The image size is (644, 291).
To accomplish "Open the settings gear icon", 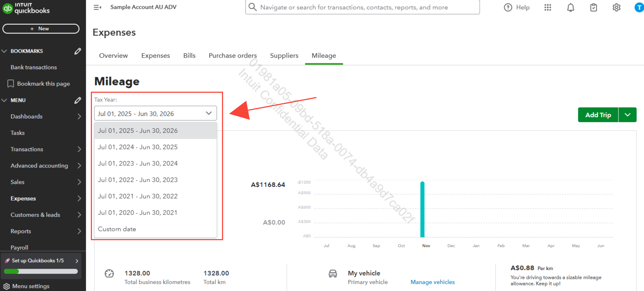I will (616, 8).
